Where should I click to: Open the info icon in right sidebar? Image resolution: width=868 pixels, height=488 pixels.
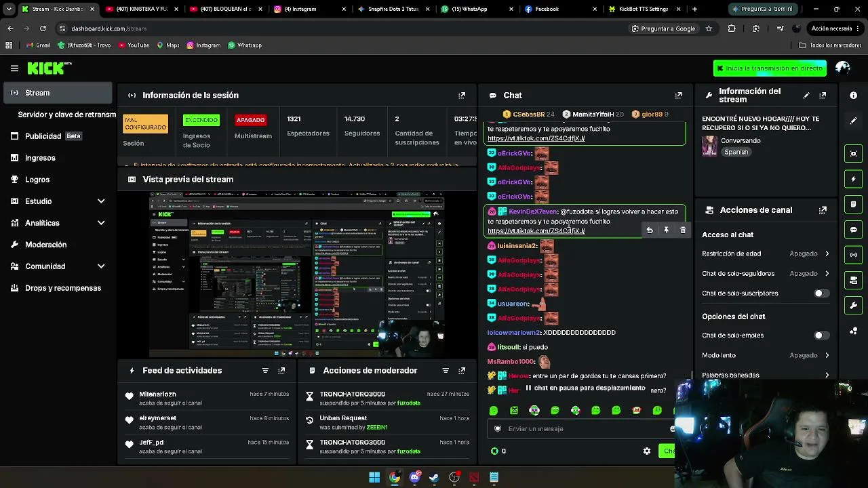pyautogui.click(x=854, y=96)
